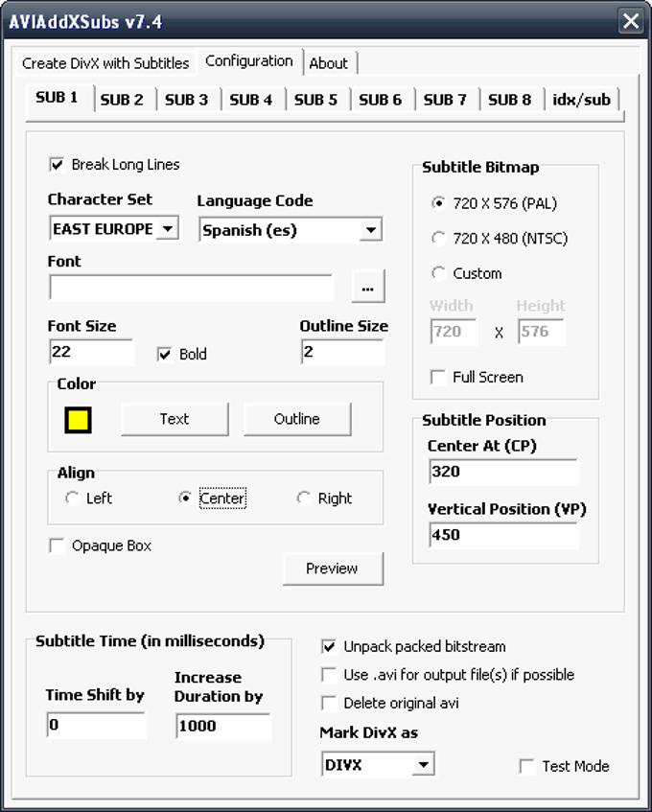The image size is (652, 812).
Task: Click the Center At (CP) field
Action: point(503,472)
